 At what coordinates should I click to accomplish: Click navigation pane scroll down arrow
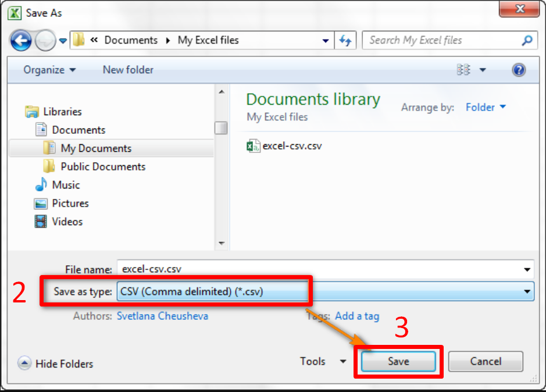222,243
